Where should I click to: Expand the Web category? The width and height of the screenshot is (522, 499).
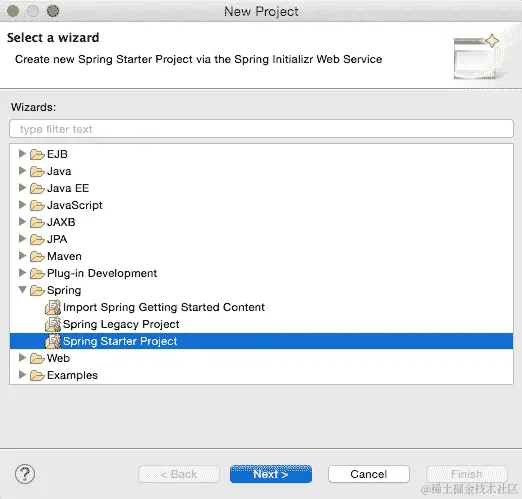tap(22, 358)
